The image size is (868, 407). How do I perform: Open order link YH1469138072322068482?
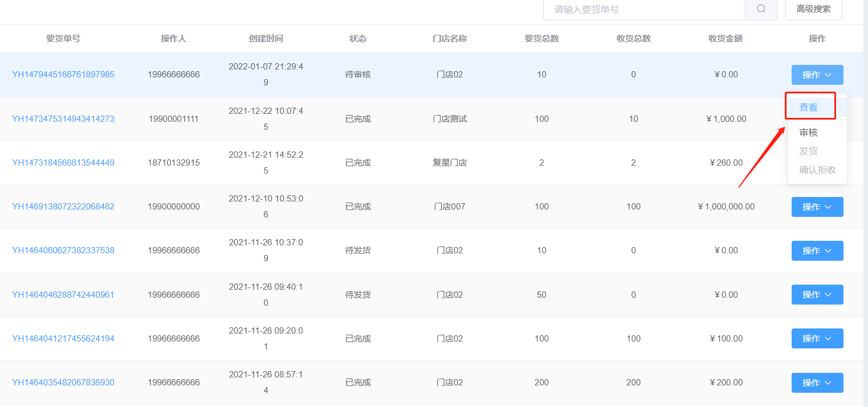point(63,207)
